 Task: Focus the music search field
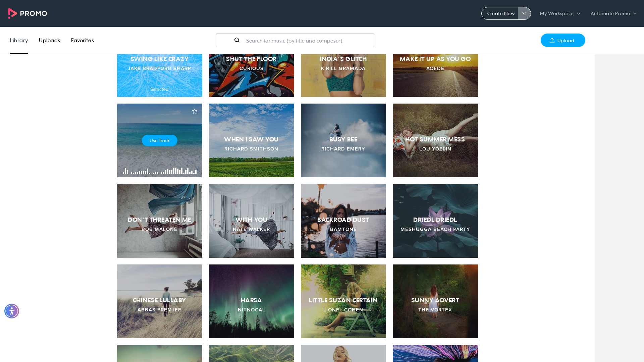point(295,40)
